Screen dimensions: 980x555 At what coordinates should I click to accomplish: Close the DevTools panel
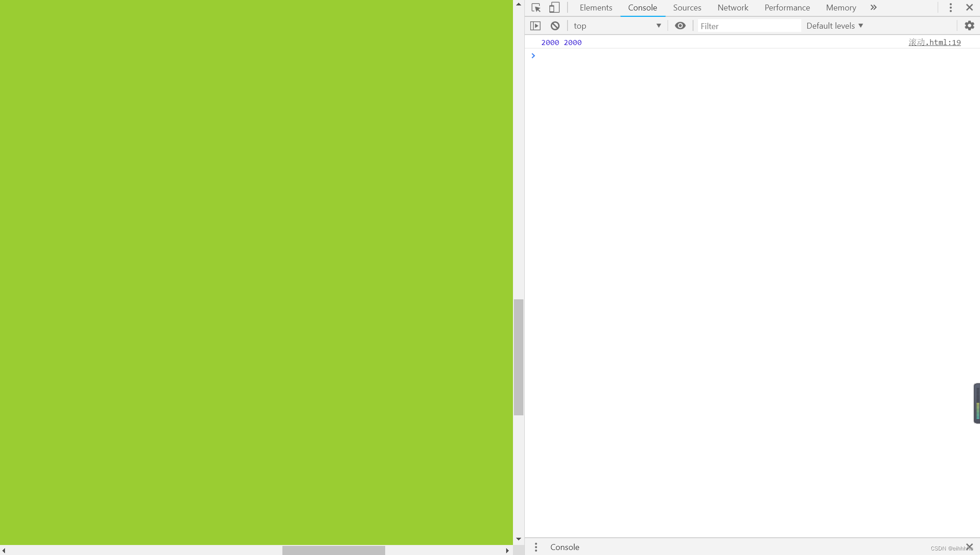coord(969,8)
